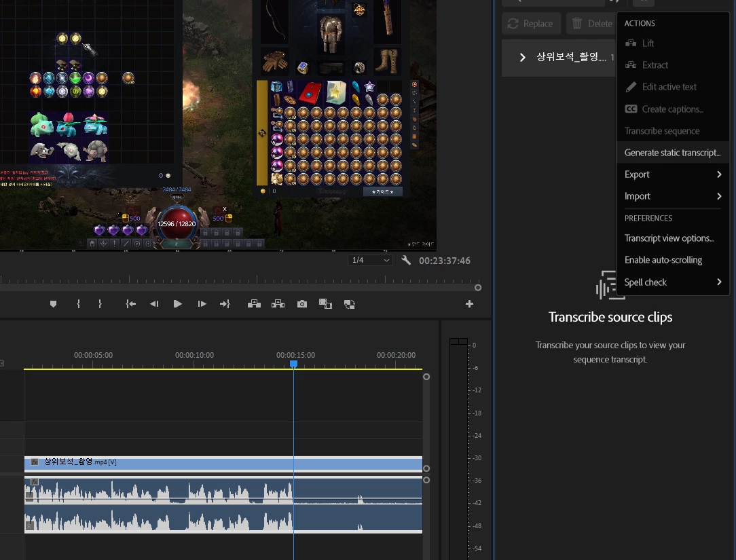Click the 00:23:37:46 duration timecode
The height and width of the screenshot is (560, 736).
(445, 261)
